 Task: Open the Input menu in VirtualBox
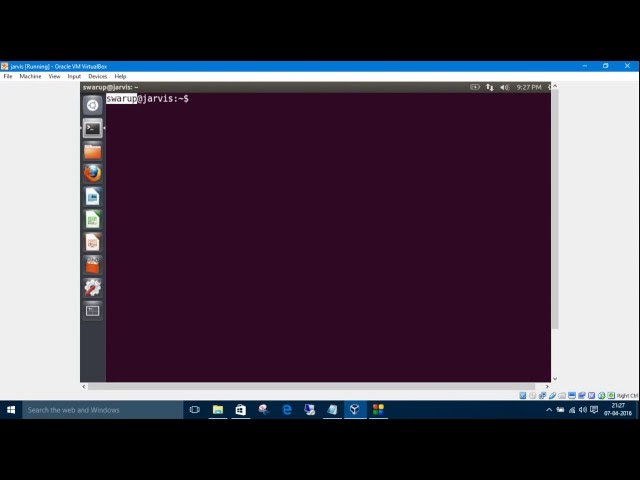[x=74, y=76]
